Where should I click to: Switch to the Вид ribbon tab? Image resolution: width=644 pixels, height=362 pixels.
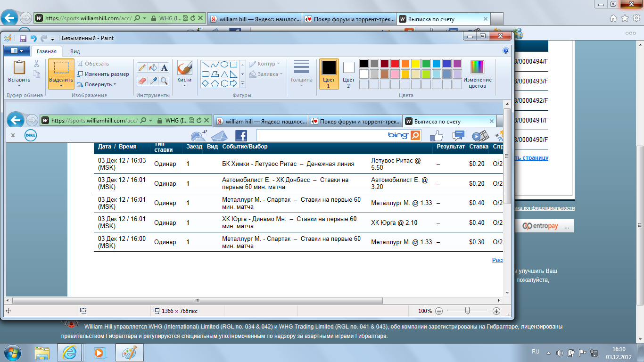(75, 51)
